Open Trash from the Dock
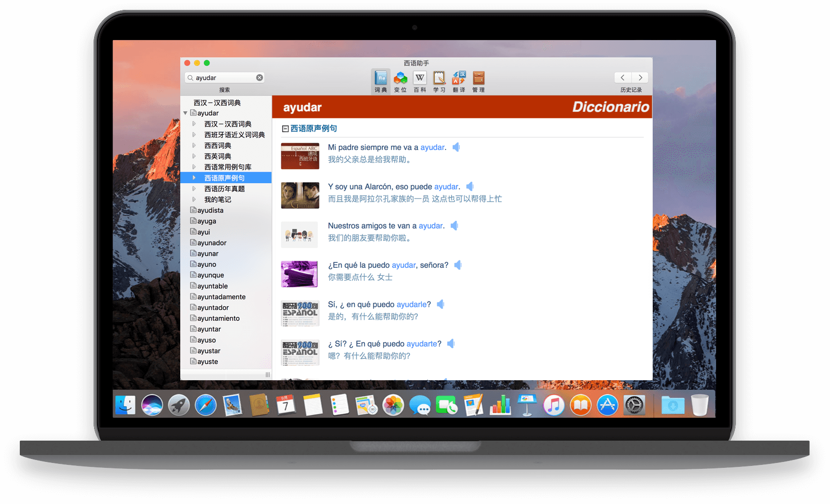 pyautogui.click(x=700, y=405)
